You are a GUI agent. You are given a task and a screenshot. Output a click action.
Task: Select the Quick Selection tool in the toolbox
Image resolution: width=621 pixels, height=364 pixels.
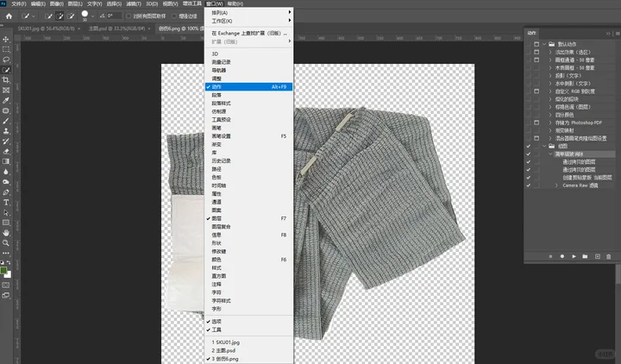click(x=6, y=70)
